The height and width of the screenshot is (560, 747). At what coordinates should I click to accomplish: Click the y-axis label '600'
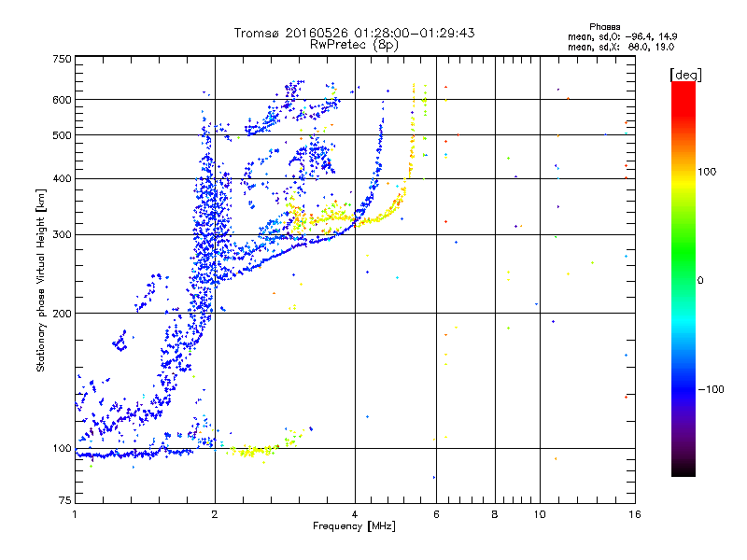pyautogui.click(x=62, y=100)
